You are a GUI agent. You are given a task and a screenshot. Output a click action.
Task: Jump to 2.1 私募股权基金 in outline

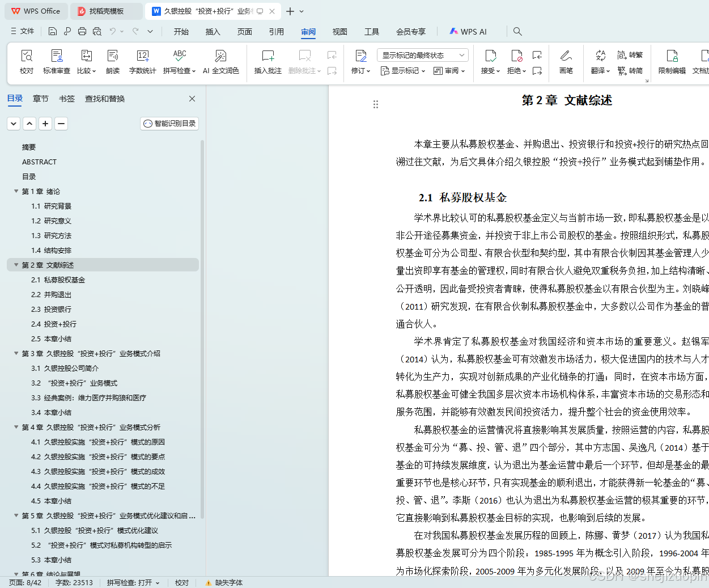(58, 280)
